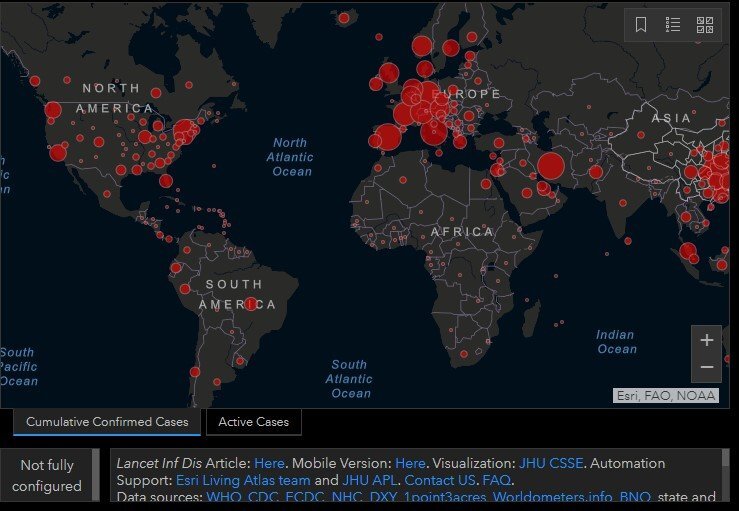Screen dimensions: 739x511
Task: Follow the JHU CSSE link
Action: pos(551,463)
